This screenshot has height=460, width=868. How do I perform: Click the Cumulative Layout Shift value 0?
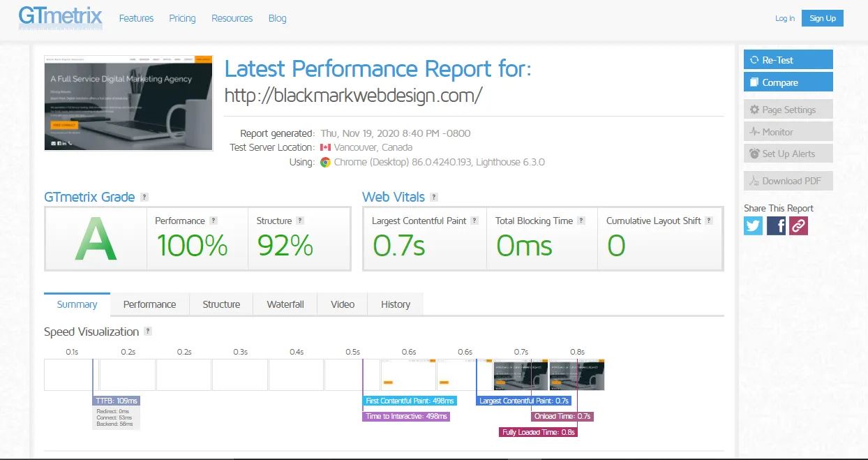[616, 246]
